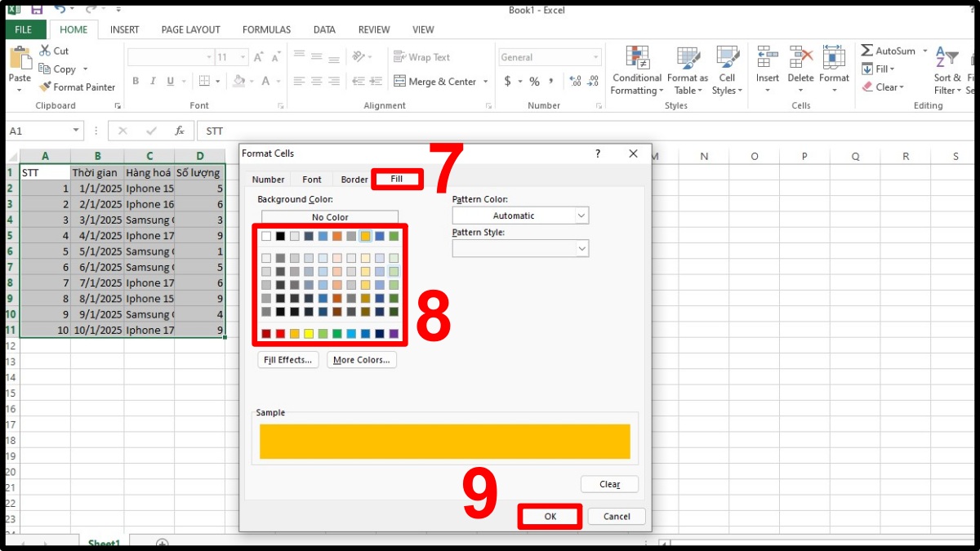Open Cell Styles gallery
Screen dimensions: 980x551
click(727, 70)
